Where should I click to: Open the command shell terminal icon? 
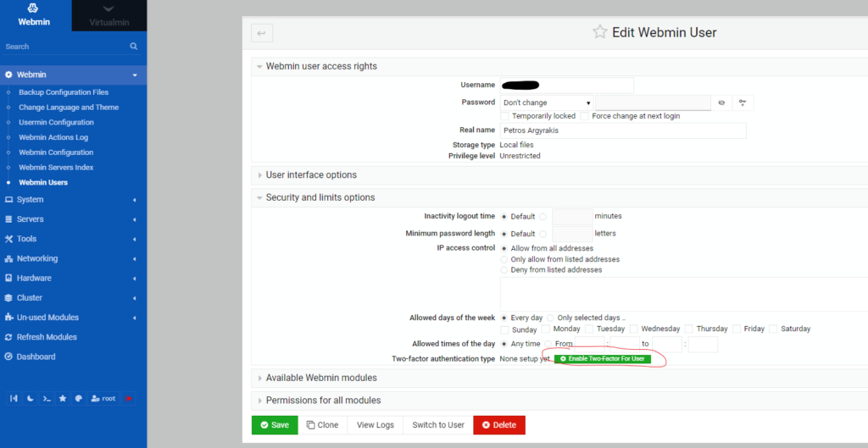[47, 398]
